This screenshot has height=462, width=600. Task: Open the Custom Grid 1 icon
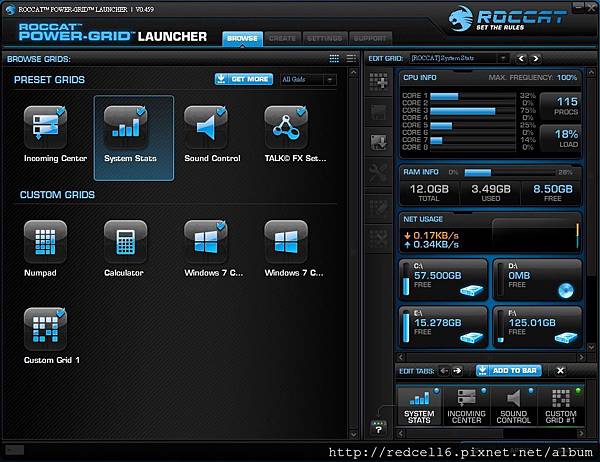tap(46, 329)
